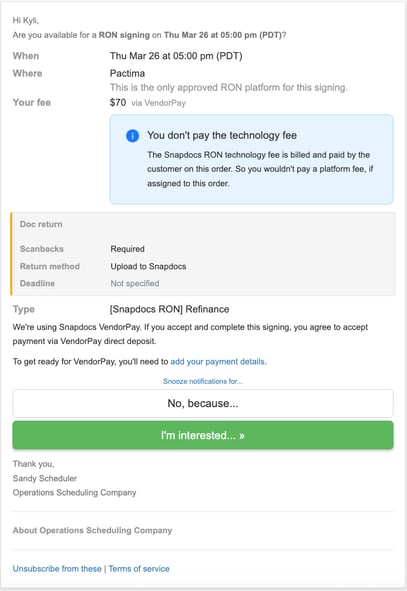The image size is (407, 591).
Task: Click the blue info icon in the notice
Action: (132, 136)
